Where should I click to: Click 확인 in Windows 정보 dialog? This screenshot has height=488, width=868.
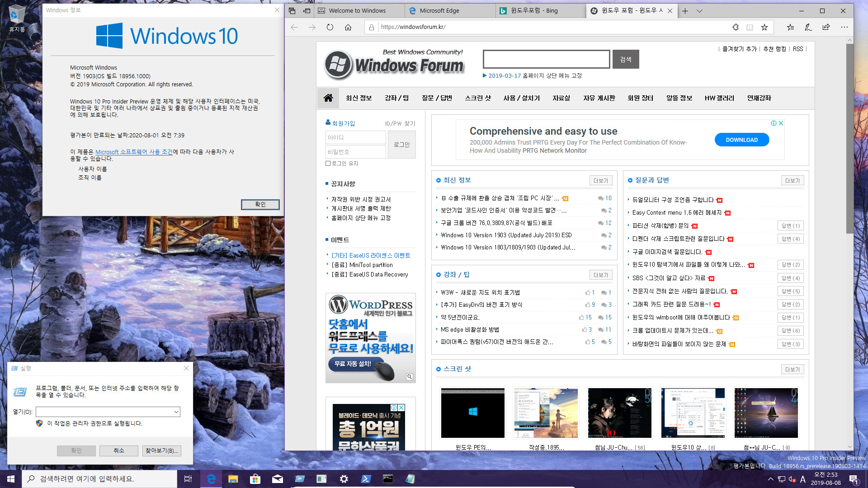260,204
